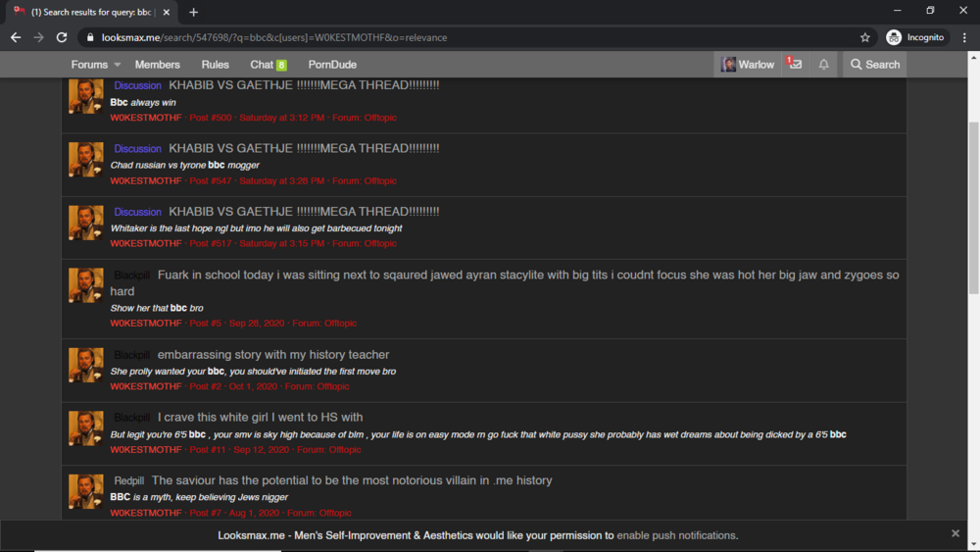
Task: Go back with the browser back arrow
Action: click(x=16, y=37)
